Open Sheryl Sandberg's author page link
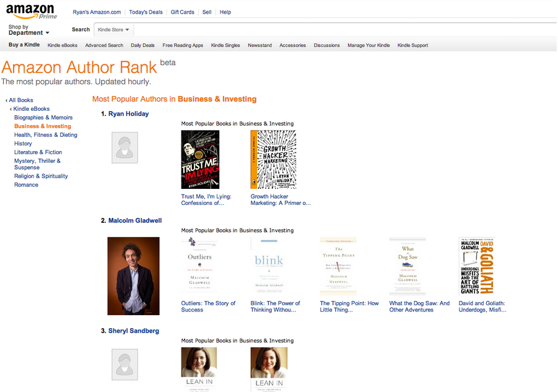This screenshot has height=392, width=558. tap(133, 331)
